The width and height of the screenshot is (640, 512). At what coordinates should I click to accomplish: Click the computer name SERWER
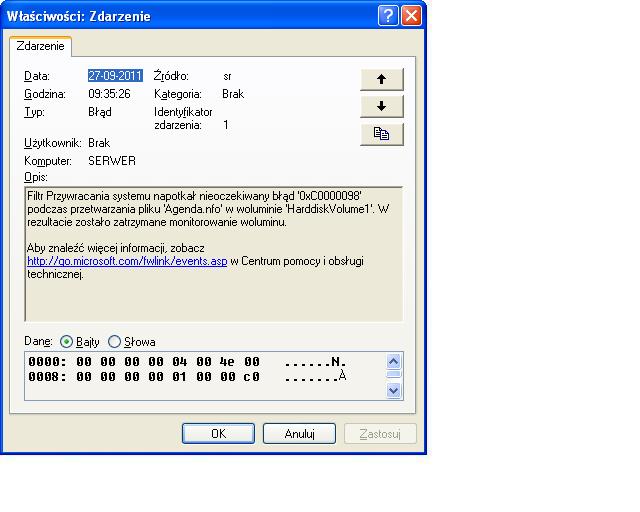click(112, 161)
